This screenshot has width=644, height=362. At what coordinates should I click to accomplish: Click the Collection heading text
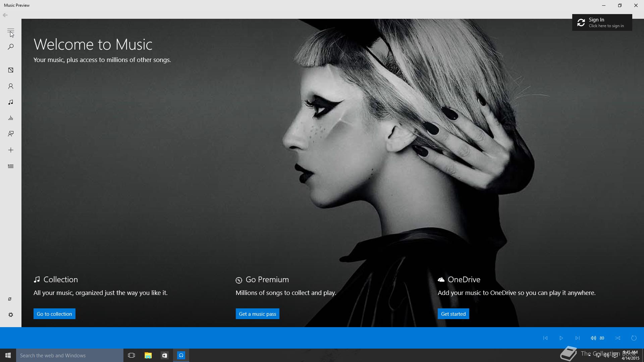[x=61, y=280]
